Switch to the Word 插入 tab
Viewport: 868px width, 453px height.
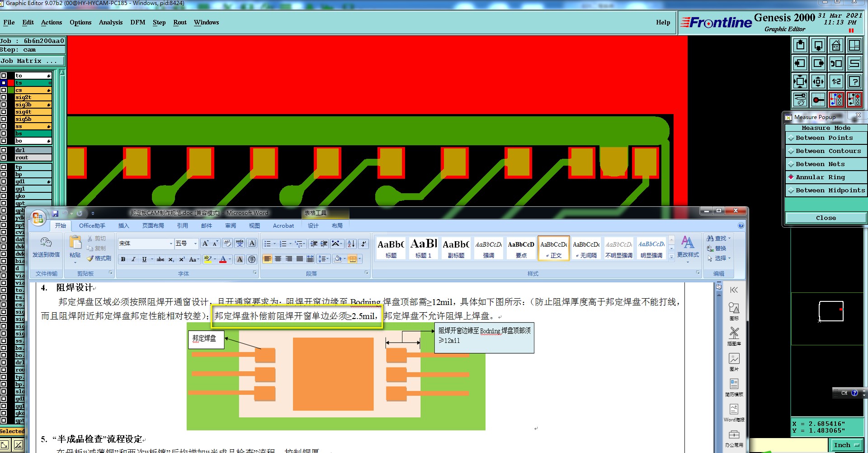click(123, 226)
